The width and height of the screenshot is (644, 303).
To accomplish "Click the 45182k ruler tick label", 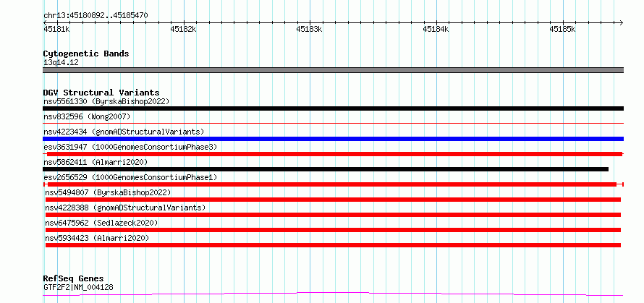I will pos(183,29).
